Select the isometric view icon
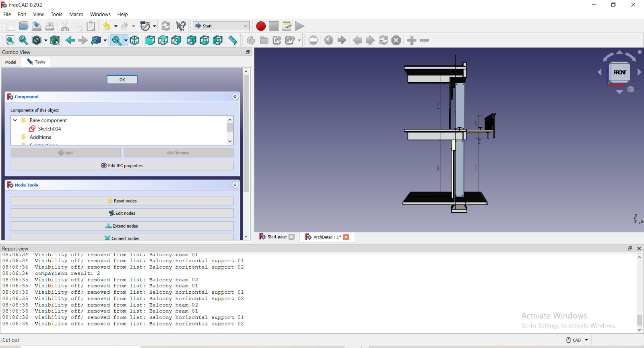This screenshot has height=348, width=644. (135, 40)
